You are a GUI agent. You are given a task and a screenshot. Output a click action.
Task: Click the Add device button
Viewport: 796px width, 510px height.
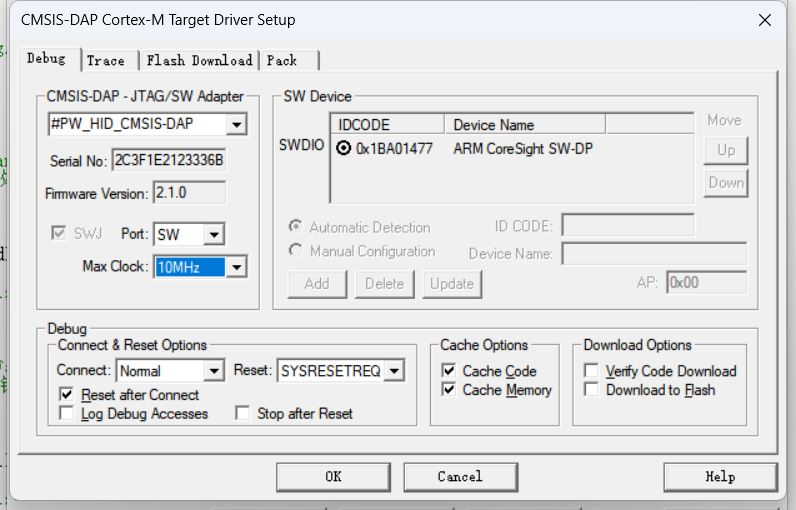pos(317,284)
